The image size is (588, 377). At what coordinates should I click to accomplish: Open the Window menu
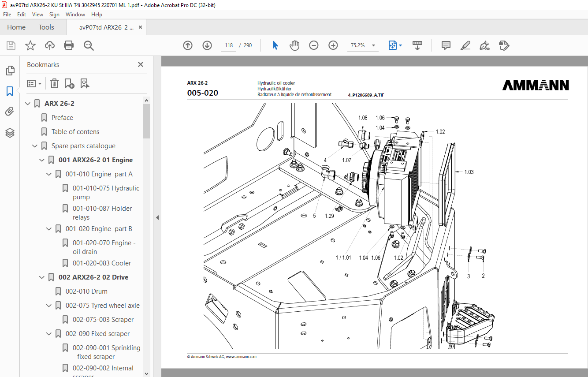point(75,15)
